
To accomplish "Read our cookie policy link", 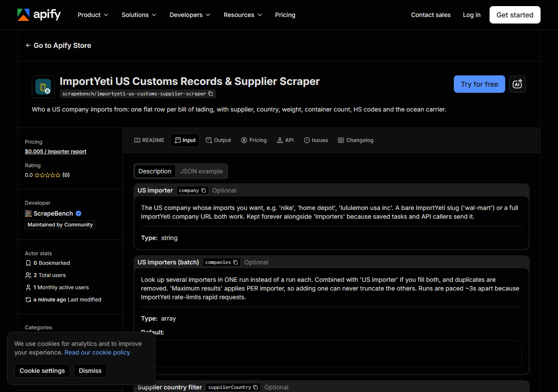I will 97,352.
